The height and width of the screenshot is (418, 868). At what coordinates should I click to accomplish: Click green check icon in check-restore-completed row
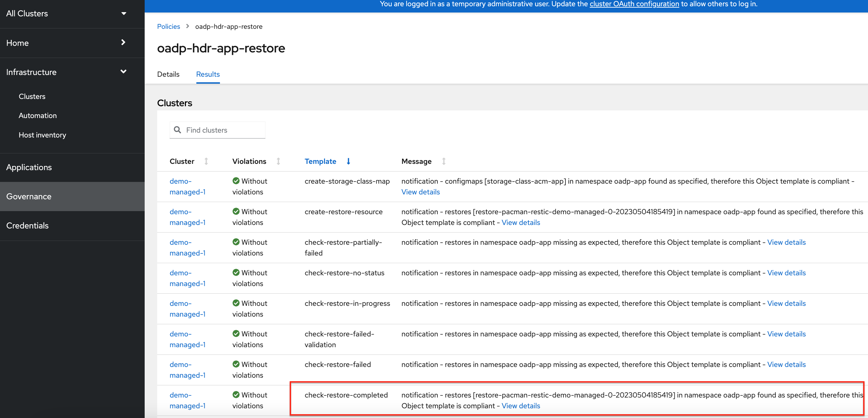(236, 395)
